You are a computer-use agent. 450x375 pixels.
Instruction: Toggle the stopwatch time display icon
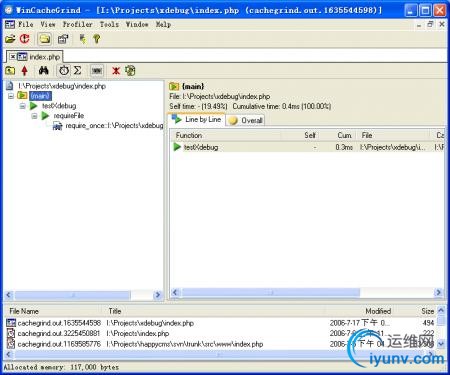[x=64, y=71]
